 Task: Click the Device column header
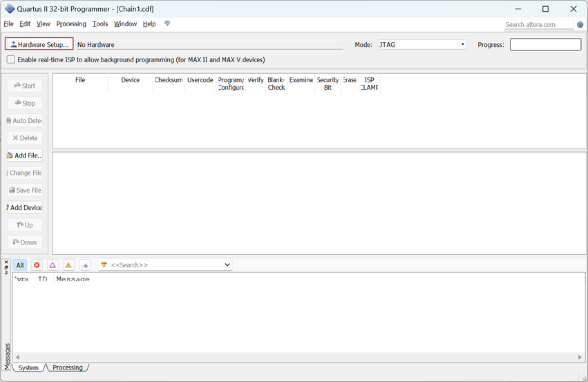pos(130,83)
